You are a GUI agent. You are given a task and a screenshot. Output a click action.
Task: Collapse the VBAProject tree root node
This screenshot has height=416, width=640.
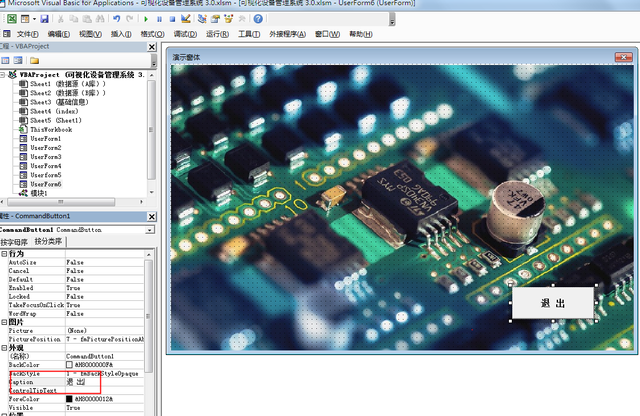3,75
